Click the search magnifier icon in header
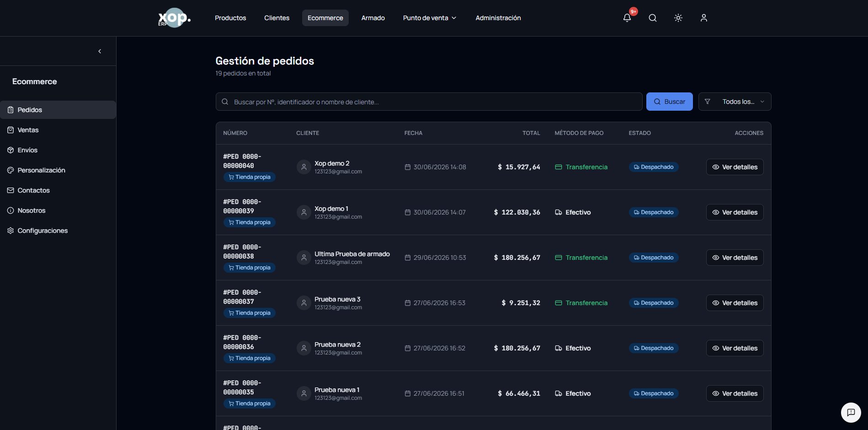 tap(653, 18)
